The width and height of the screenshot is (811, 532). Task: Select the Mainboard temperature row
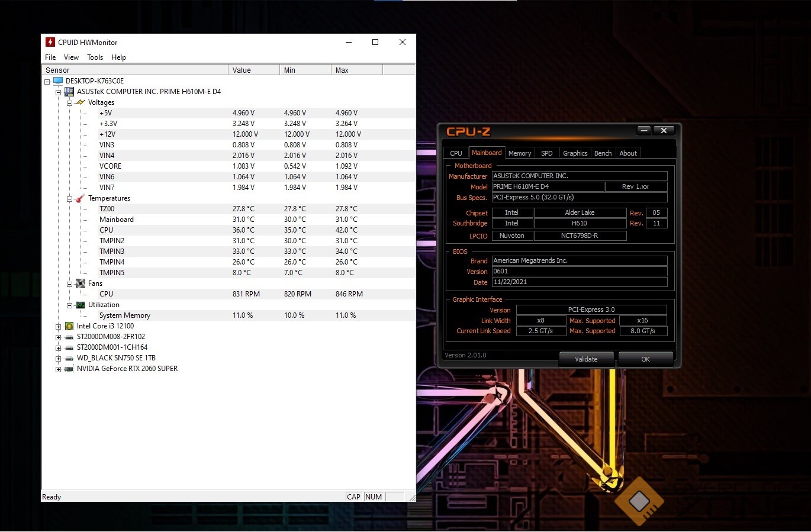click(257, 220)
